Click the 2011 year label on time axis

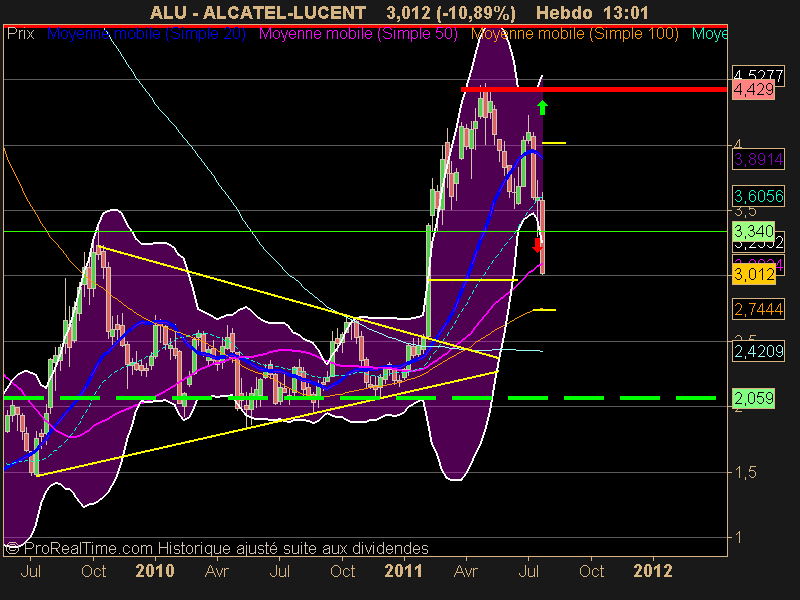[x=404, y=571]
